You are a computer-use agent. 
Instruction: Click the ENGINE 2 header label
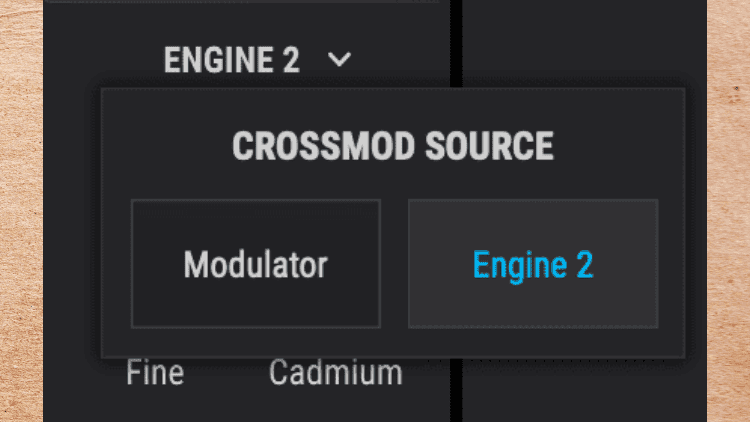[232, 60]
